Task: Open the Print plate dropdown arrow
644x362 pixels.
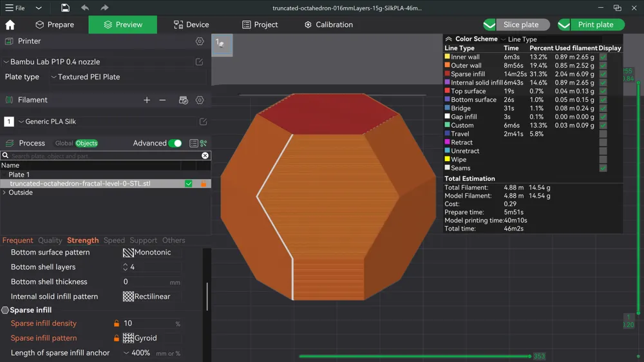Action: (564, 24)
